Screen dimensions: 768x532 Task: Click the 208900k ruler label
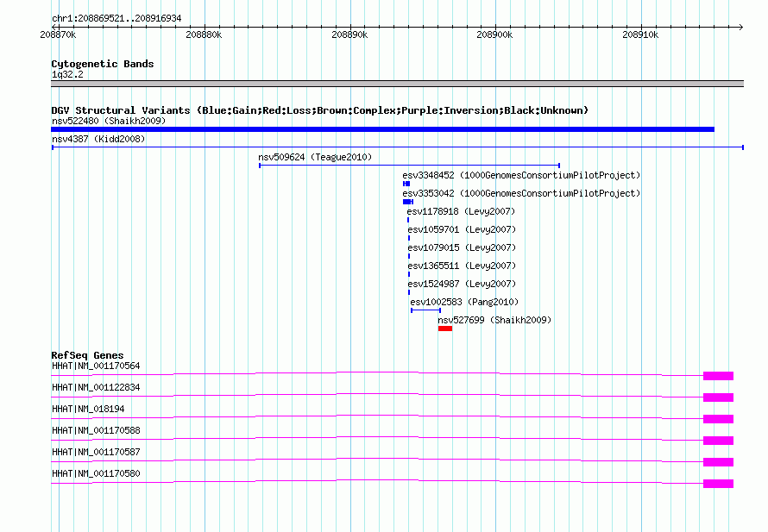(x=494, y=34)
